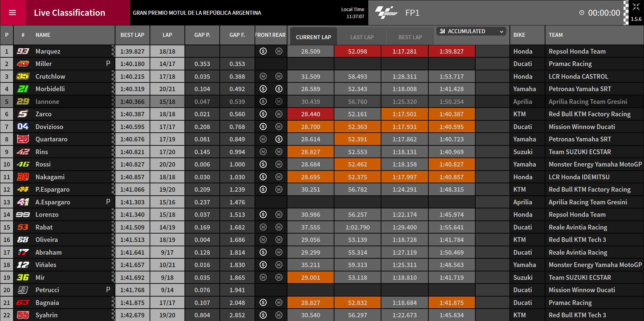Click Rossi's number 46 badge
The height and width of the screenshot is (321, 644).
(x=23, y=164)
